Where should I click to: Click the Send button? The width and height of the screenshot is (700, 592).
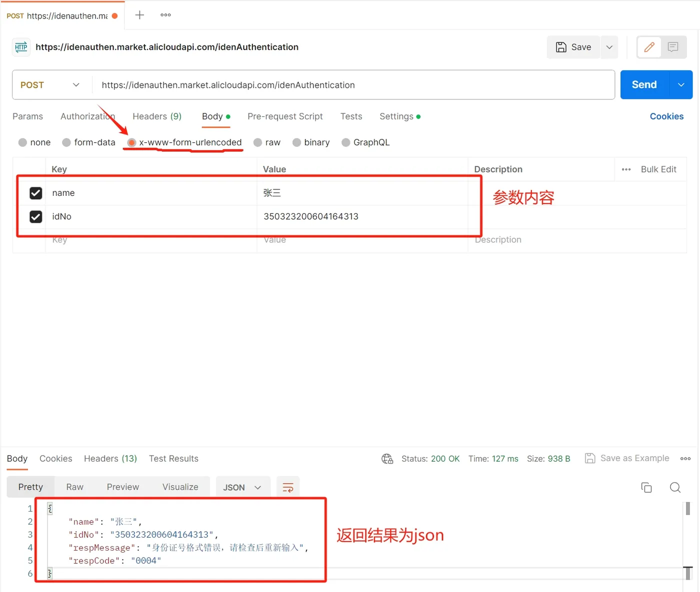644,84
